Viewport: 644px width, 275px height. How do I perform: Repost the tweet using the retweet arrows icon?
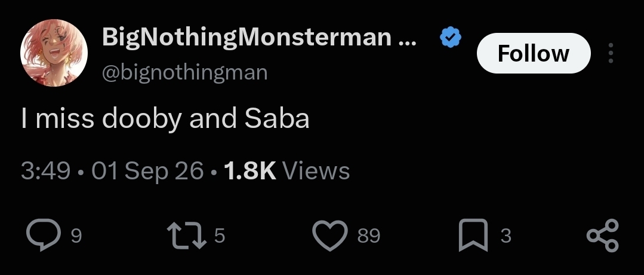(187, 236)
